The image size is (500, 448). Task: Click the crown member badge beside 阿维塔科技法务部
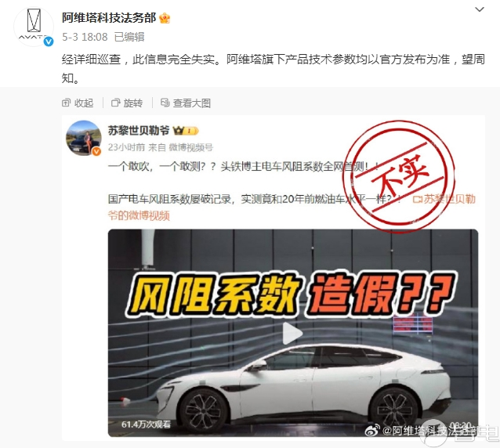165,18
